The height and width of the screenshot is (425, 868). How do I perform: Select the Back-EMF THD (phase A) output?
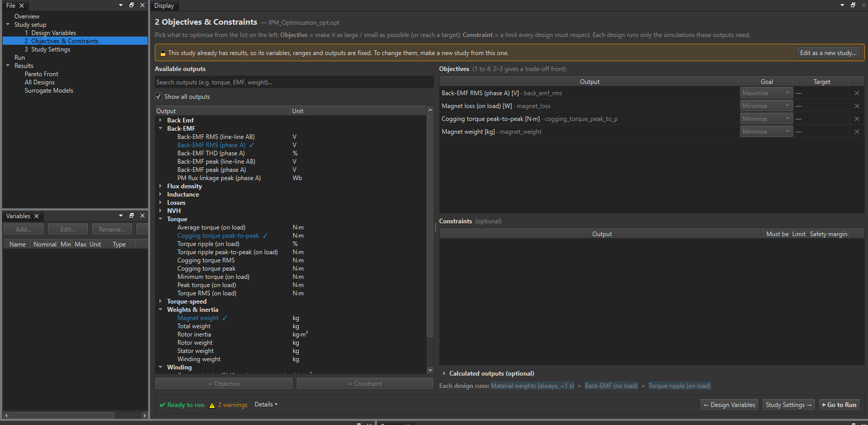211,153
